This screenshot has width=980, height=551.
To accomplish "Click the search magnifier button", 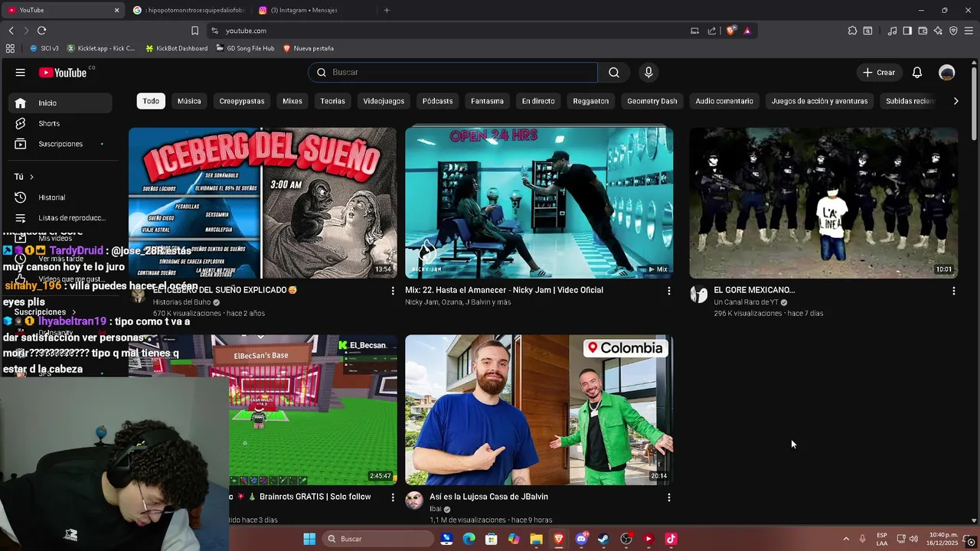I will (x=614, y=73).
